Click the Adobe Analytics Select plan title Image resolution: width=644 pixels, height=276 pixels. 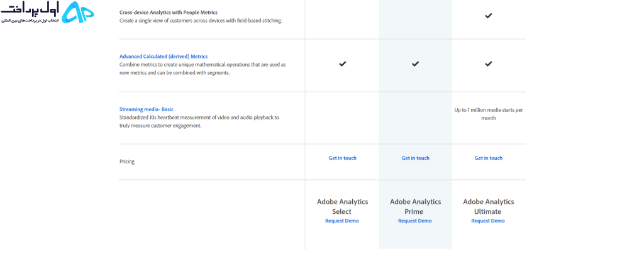coord(343,207)
